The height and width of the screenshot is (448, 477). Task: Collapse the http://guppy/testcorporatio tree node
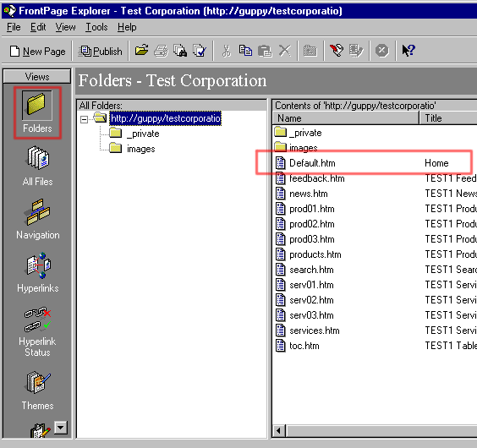[x=85, y=119]
